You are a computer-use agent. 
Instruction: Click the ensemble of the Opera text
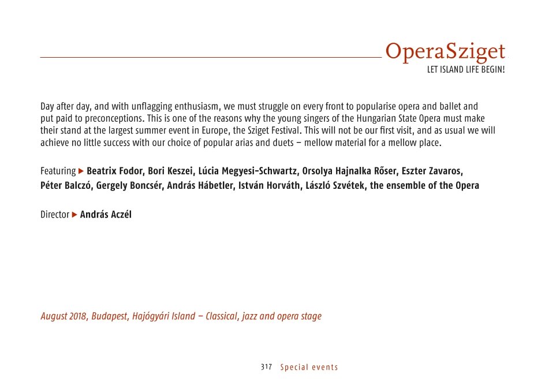[424, 185]
